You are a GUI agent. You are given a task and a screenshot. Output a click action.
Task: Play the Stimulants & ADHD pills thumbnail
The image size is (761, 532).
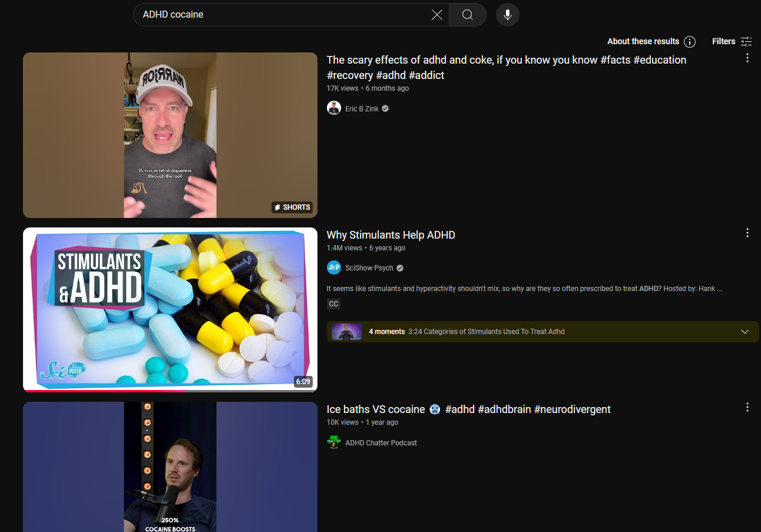pos(170,309)
